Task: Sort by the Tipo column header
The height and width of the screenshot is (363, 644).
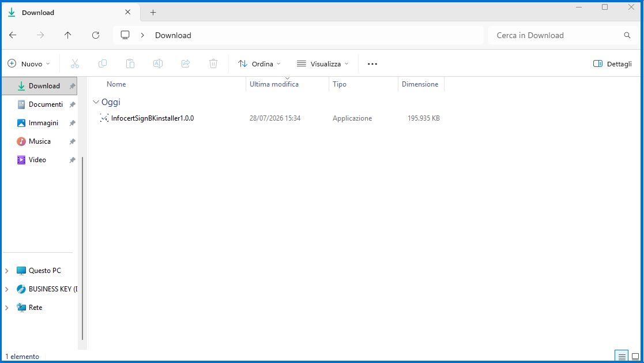Action: (339, 84)
